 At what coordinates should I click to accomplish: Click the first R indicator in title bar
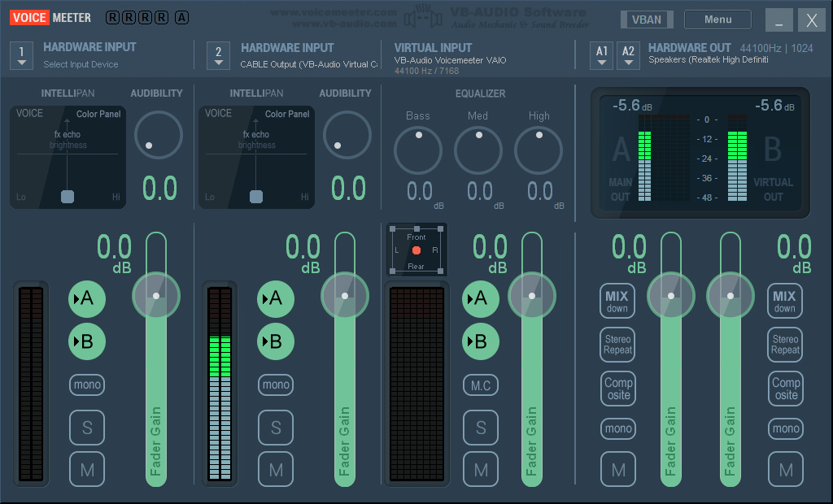[x=112, y=18]
